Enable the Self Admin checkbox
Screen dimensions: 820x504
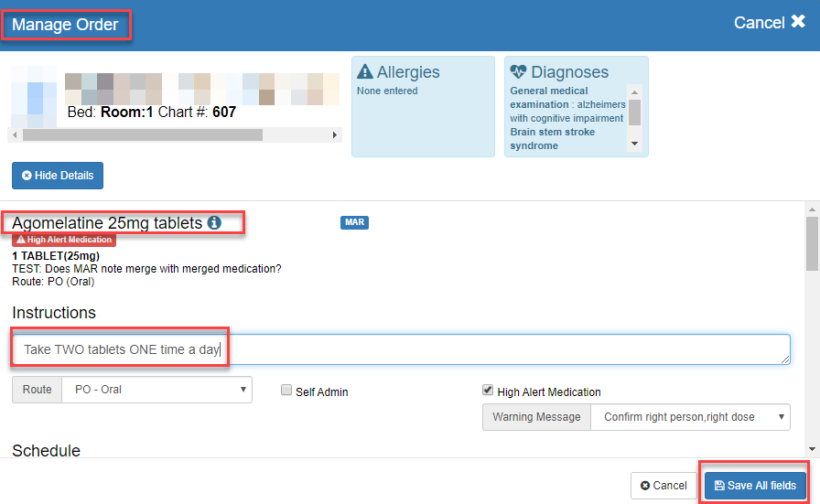(286, 391)
